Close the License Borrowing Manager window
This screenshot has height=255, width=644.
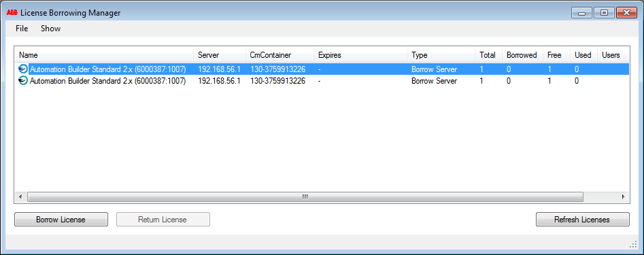(626, 13)
